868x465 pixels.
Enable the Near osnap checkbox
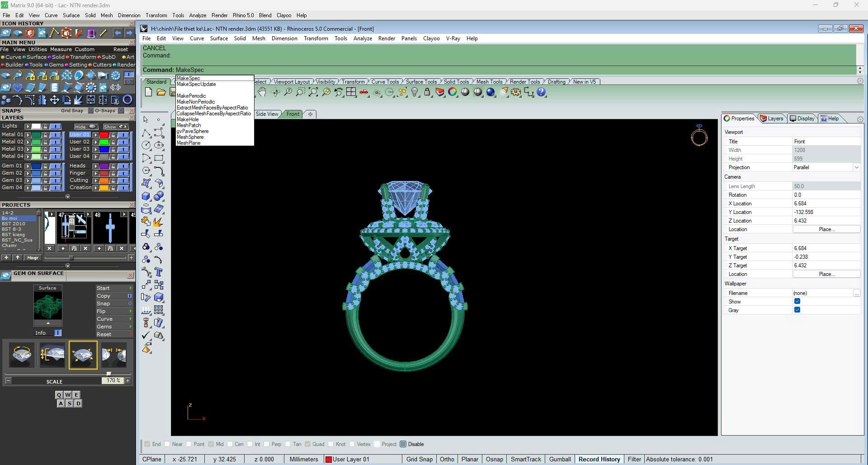coord(168,444)
